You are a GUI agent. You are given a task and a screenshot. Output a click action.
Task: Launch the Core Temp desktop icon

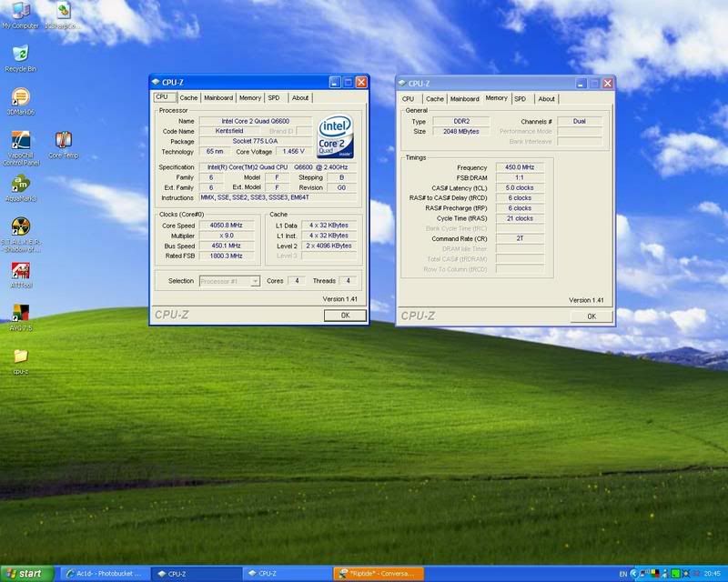pyautogui.click(x=64, y=145)
